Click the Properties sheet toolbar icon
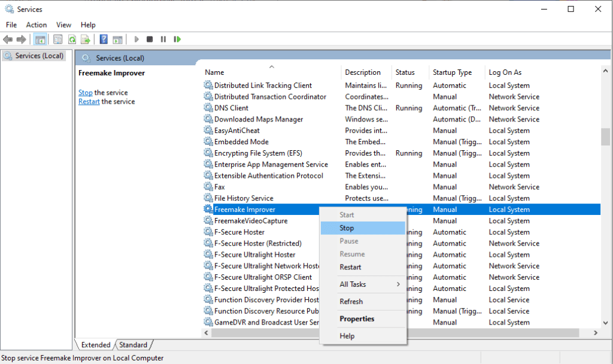613x364 pixels. tap(58, 40)
